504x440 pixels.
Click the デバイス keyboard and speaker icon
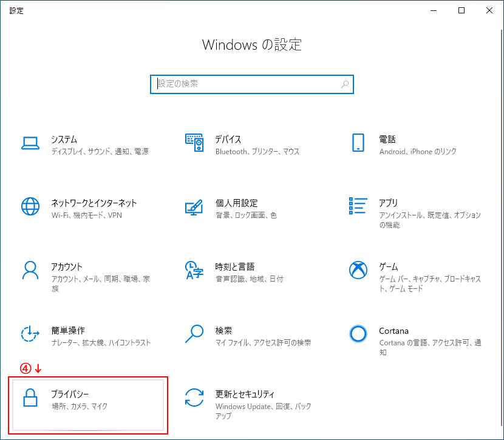(x=194, y=143)
